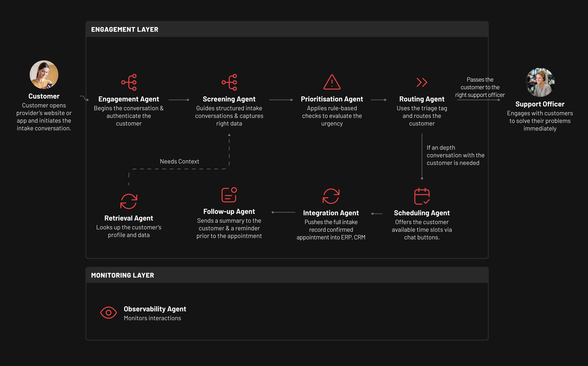Viewport: 588px width, 366px height.
Task: Click the Customer title
Action: [x=44, y=96]
